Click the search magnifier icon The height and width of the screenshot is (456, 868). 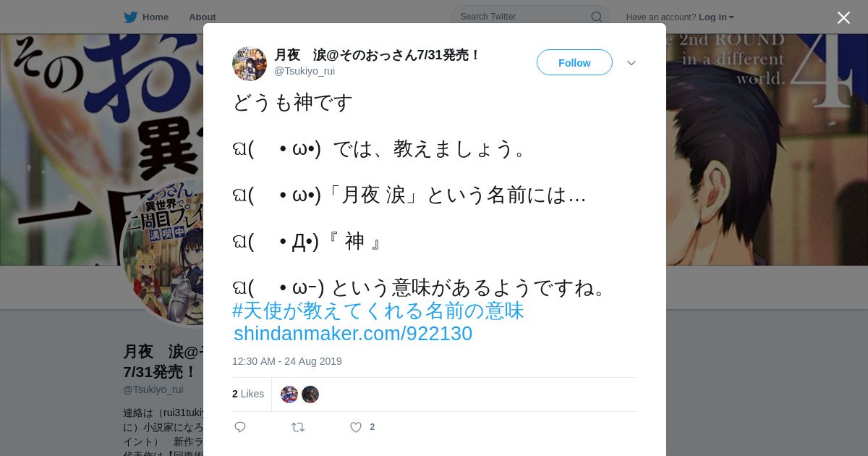click(596, 17)
